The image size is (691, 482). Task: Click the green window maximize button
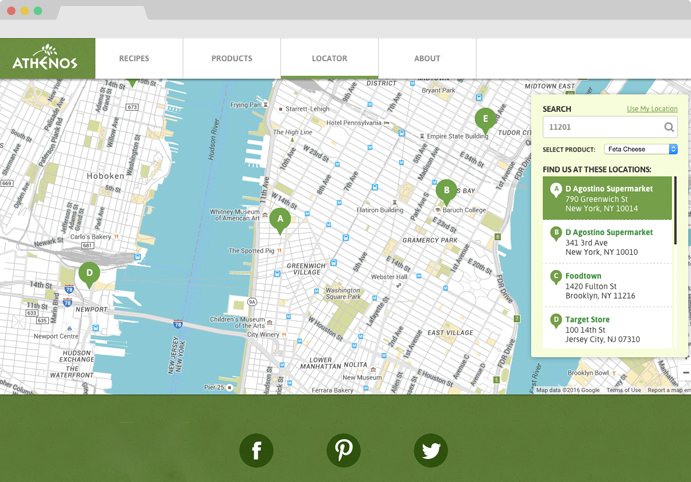point(38,11)
